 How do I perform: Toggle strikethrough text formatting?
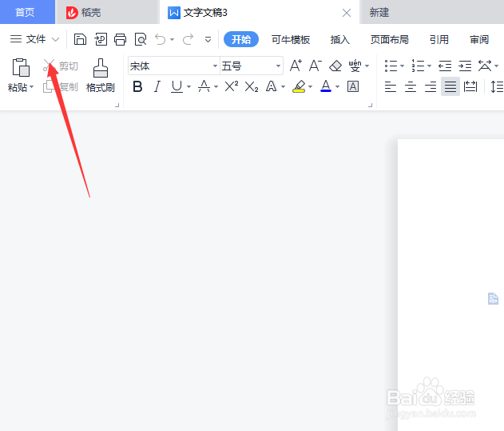click(x=204, y=86)
